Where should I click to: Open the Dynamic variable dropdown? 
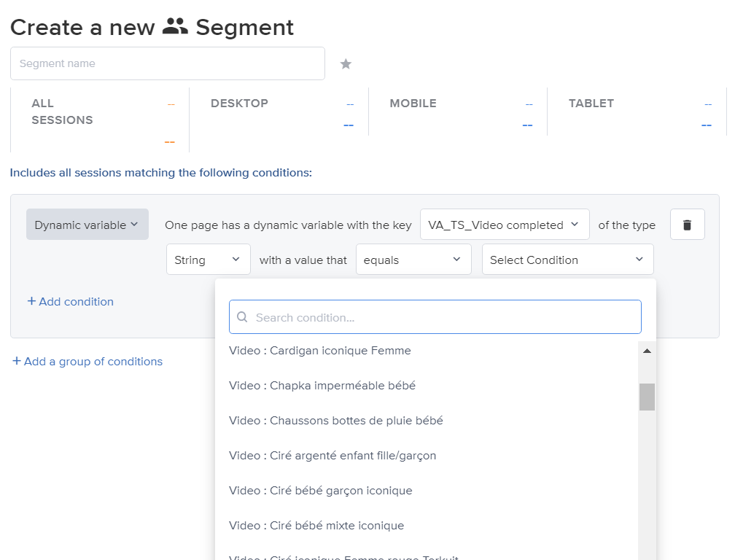pos(87,224)
